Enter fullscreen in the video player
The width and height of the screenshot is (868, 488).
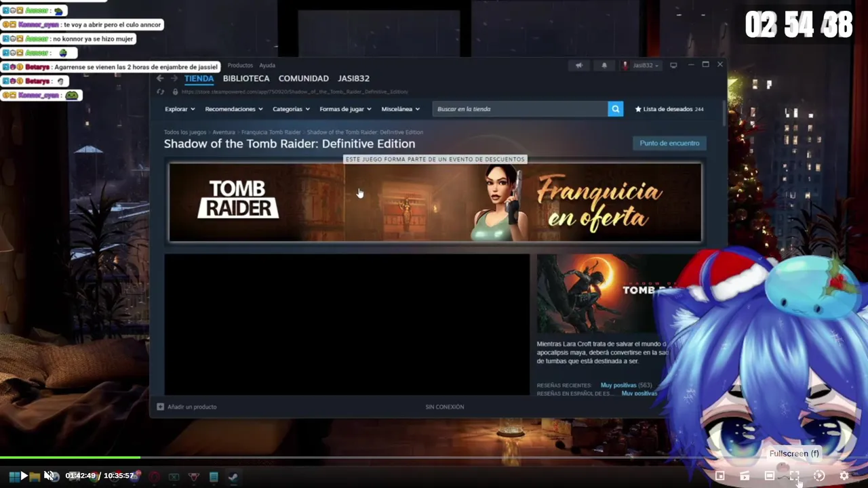pos(794,476)
